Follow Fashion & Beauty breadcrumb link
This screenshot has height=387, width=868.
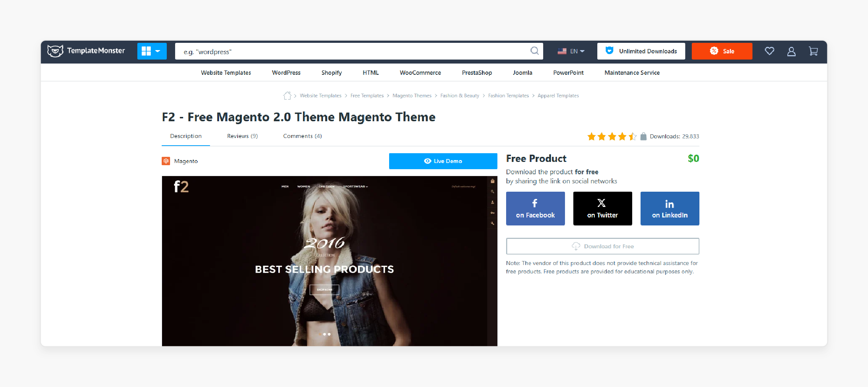click(x=460, y=95)
